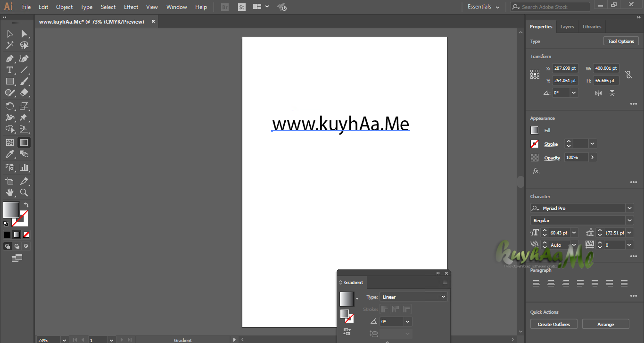
Task: Select the Scale tool
Action: [24, 106]
